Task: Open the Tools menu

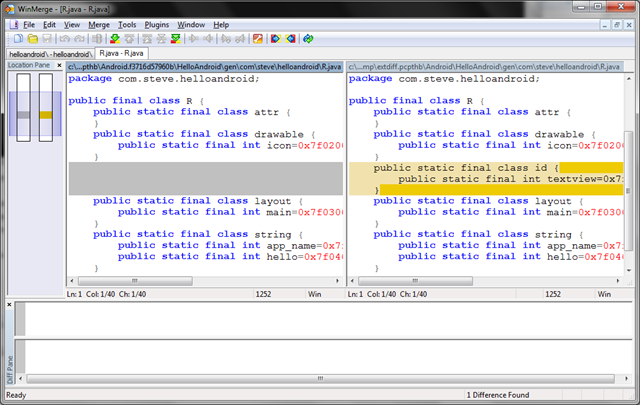Action: click(x=127, y=25)
